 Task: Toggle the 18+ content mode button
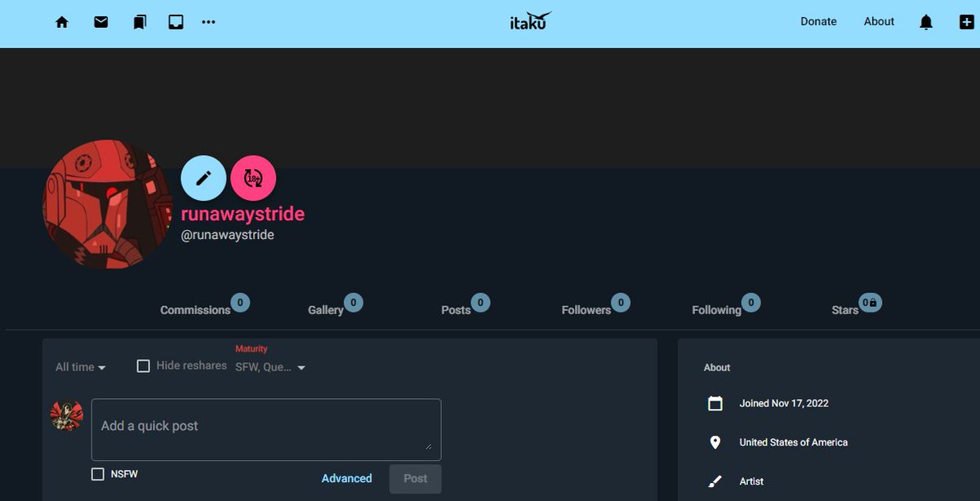pyautogui.click(x=253, y=178)
